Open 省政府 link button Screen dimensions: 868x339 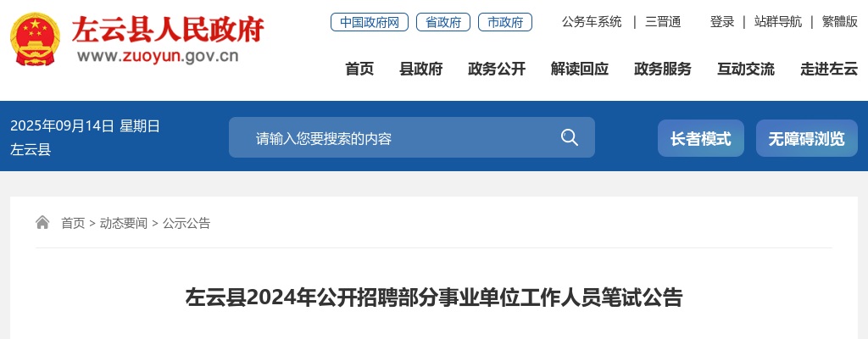[443, 22]
